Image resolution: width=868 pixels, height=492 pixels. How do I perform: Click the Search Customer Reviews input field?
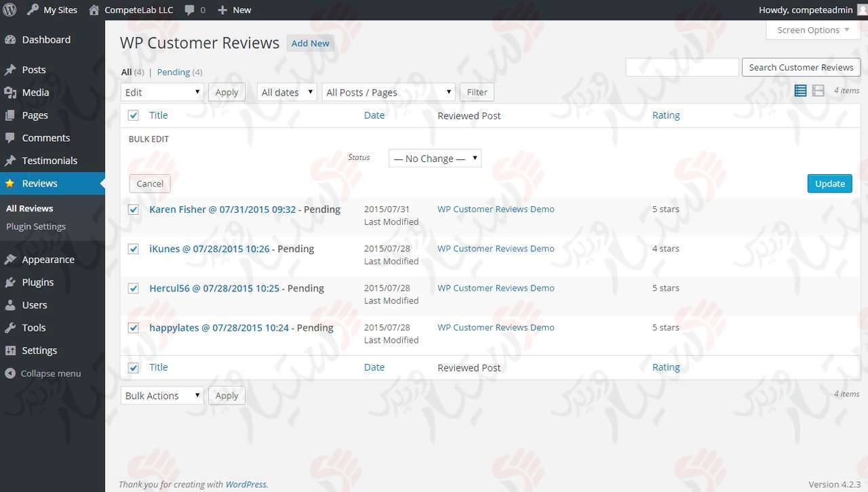(x=682, y=66)
